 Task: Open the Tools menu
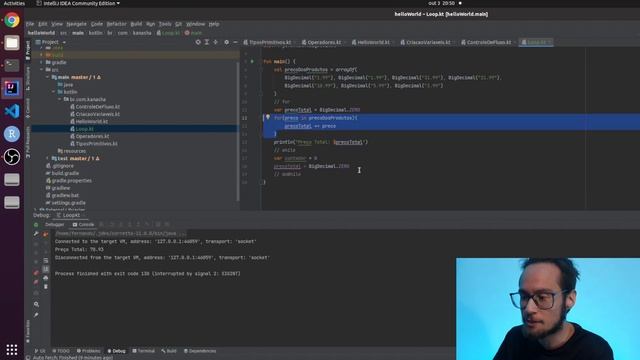[165, 24]
